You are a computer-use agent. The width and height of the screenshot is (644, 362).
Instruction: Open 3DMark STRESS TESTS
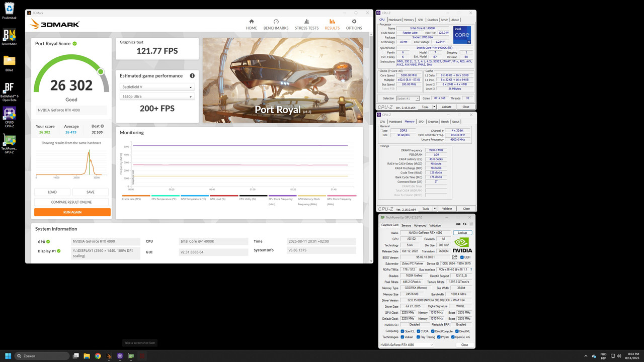(306, 25)
